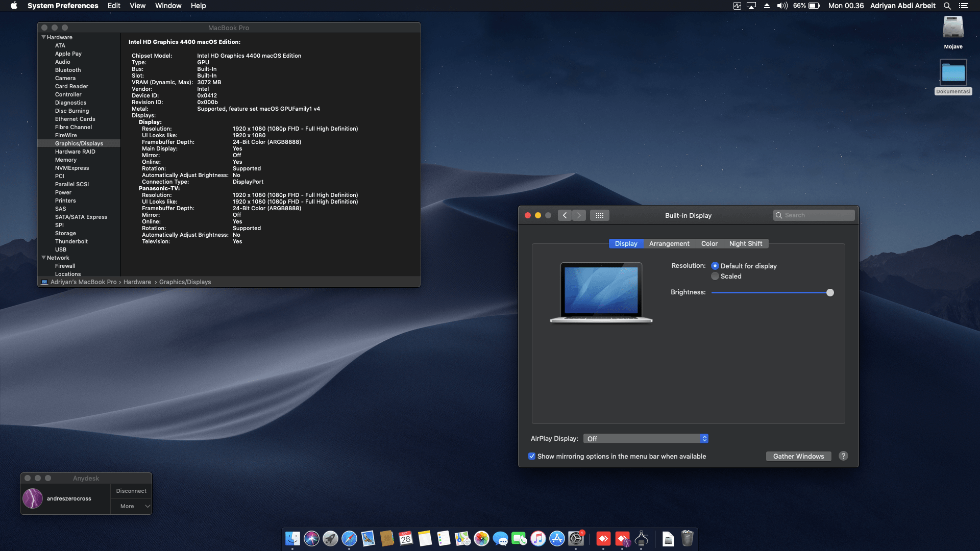Viewport: 980px width, 551px height.
Task: Select Default for display radio button
Action: (x=715, y=266)
